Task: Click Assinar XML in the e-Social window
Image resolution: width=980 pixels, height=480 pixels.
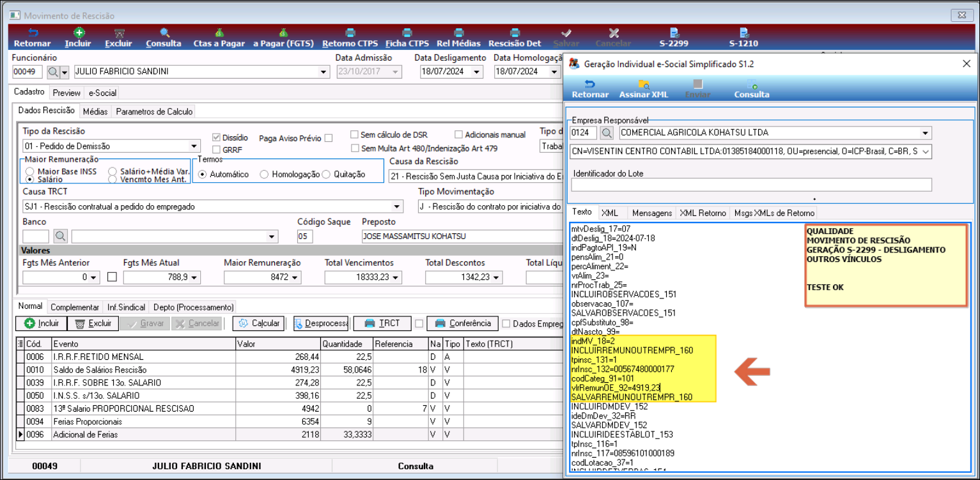Action: pyautogui.click(x=644, y=89)
